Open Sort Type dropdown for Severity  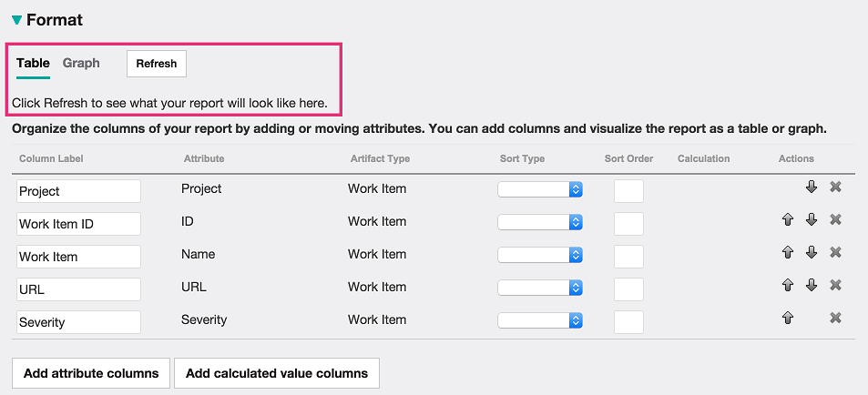(539, 320)
